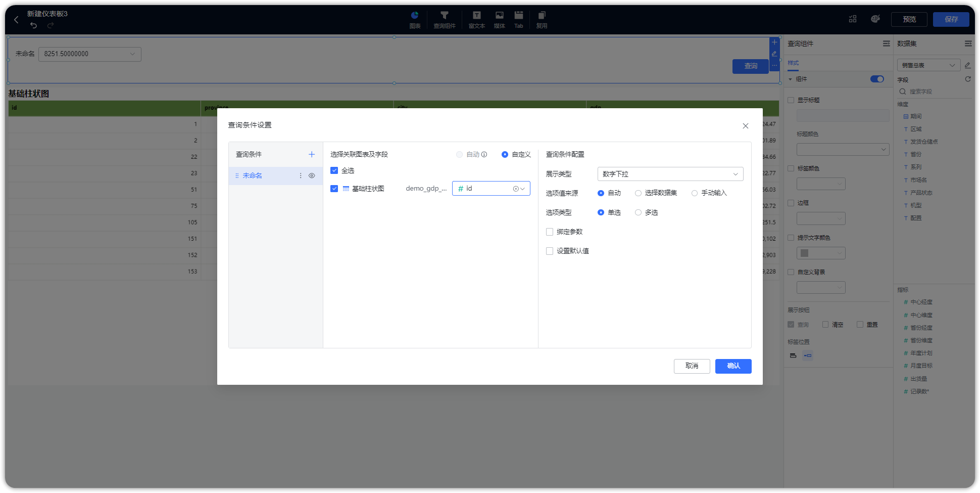The width and height of the screenshot is (980, 493).
Task: Select the 未命名 query condition item
Action: click(x=276, y=175)
